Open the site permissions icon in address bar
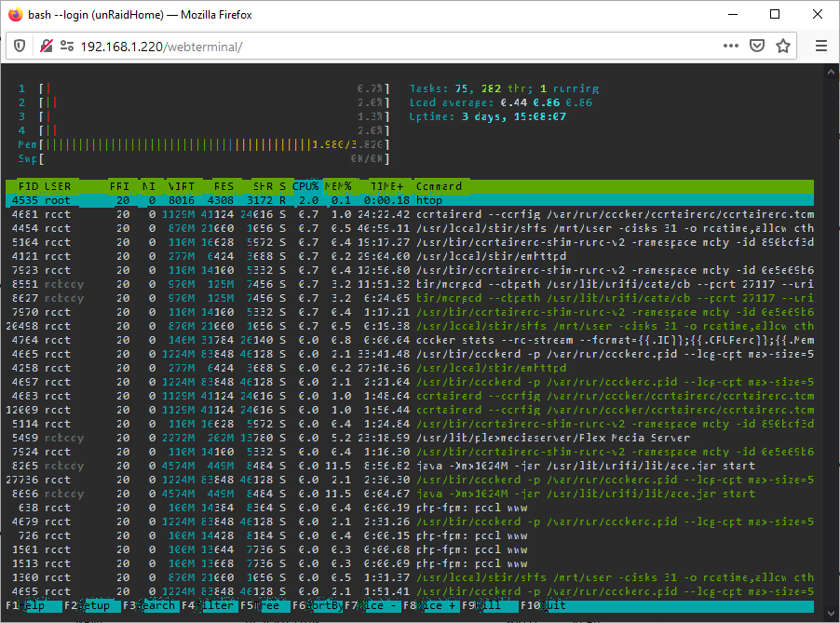This screenshot has height=623, width=840. tap(67, 46)
